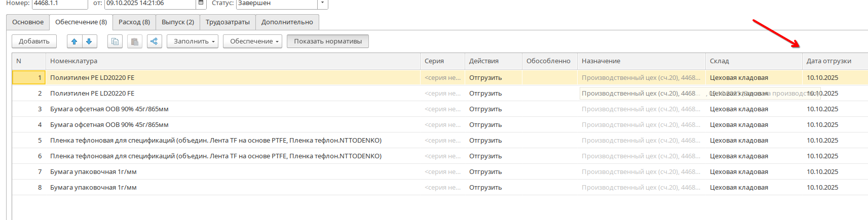Expand the Статус dropdown
The width and height of the screenshot is (868, 220).
click(322, 4)
